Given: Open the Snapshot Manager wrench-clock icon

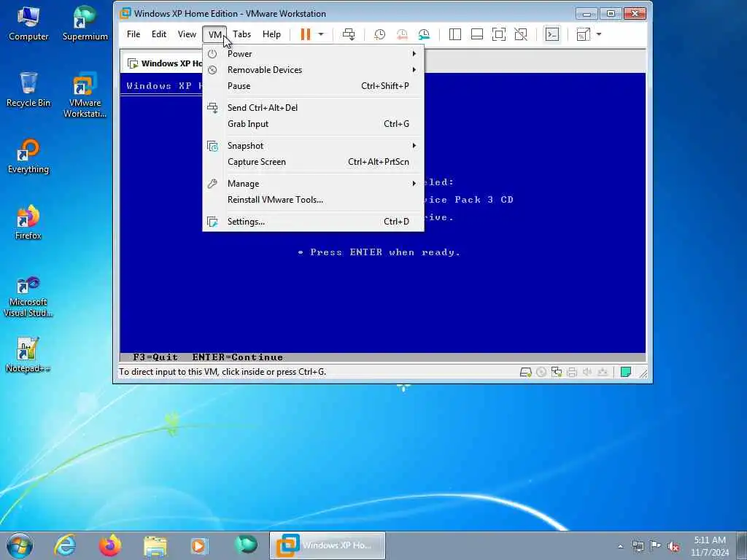Looking at the screenshot, I should [x=424, y=34].
